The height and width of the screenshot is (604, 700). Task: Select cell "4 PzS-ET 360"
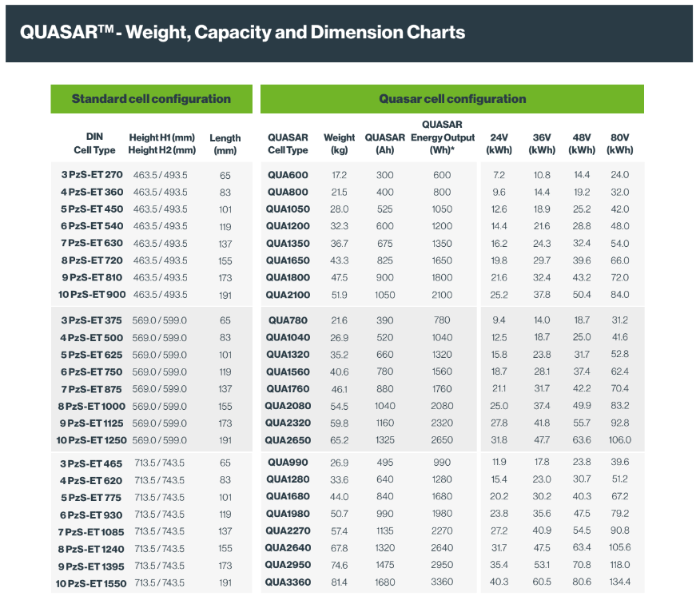[92, 193]
